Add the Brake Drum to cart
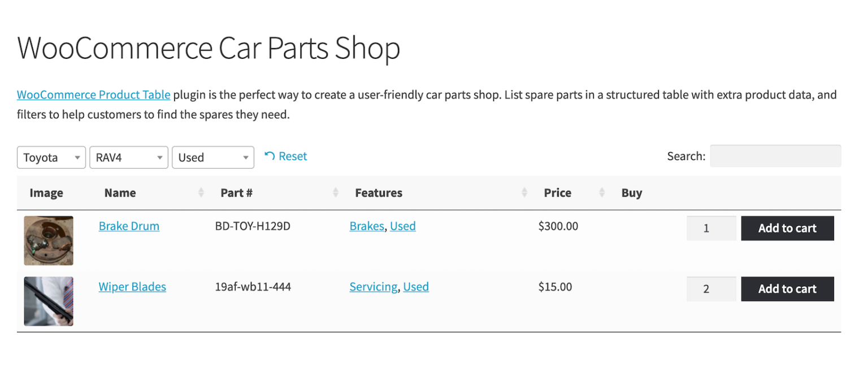 coord(787,228)
